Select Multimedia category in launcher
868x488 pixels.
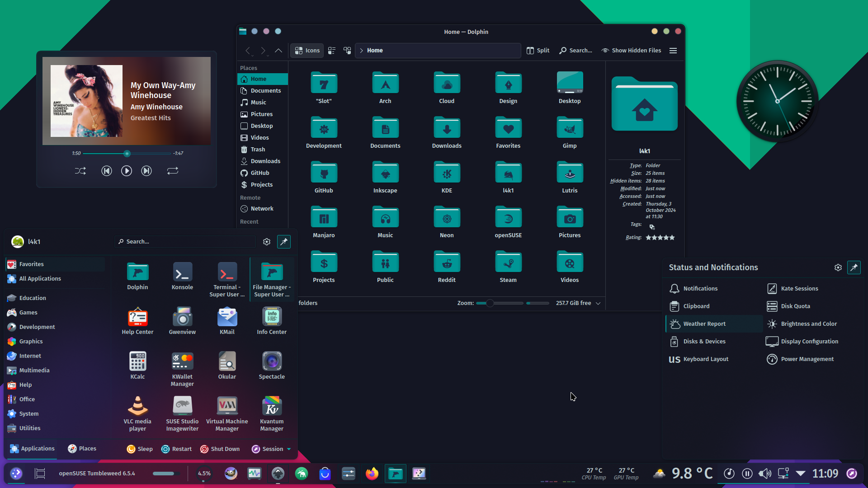tap(56, 370)
